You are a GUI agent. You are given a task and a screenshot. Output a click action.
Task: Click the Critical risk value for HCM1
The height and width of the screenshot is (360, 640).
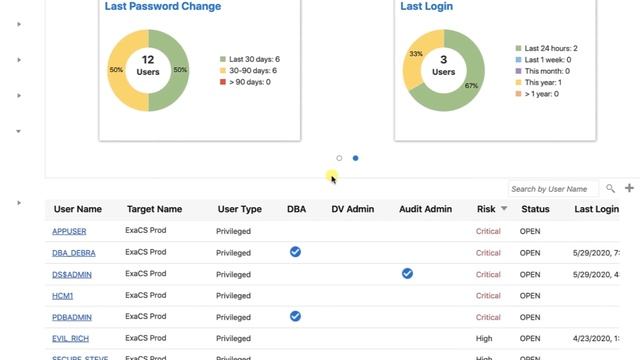(x=488, y=296)
